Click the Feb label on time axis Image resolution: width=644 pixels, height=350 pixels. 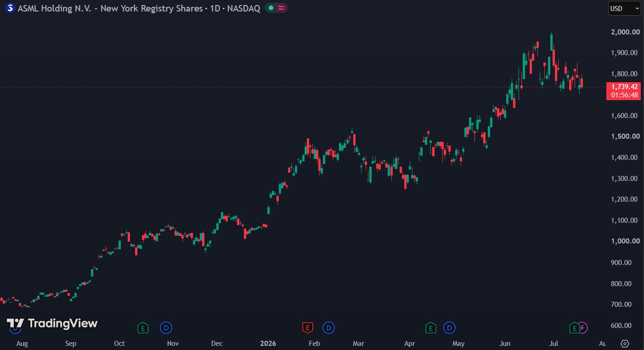tap(314, 343)
